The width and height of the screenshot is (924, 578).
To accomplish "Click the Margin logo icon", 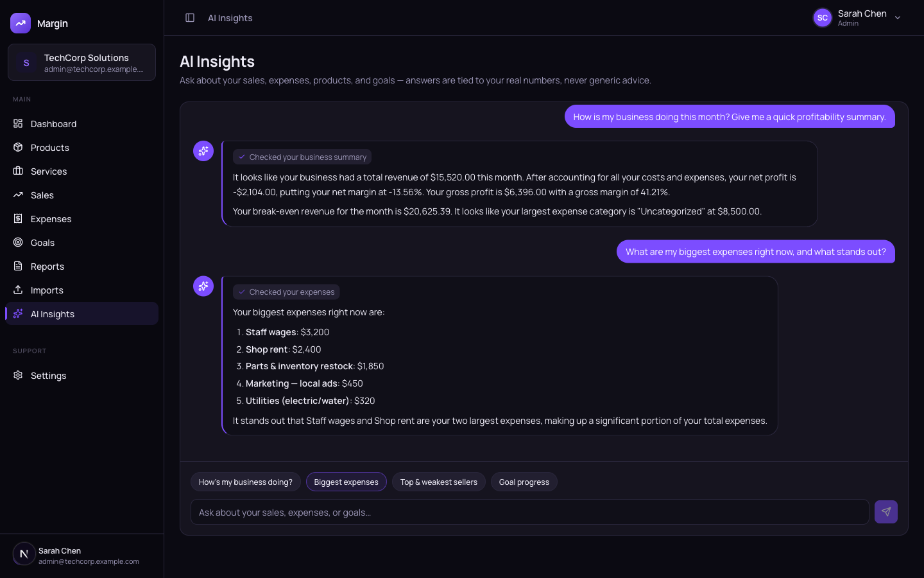I will [21, 23].
